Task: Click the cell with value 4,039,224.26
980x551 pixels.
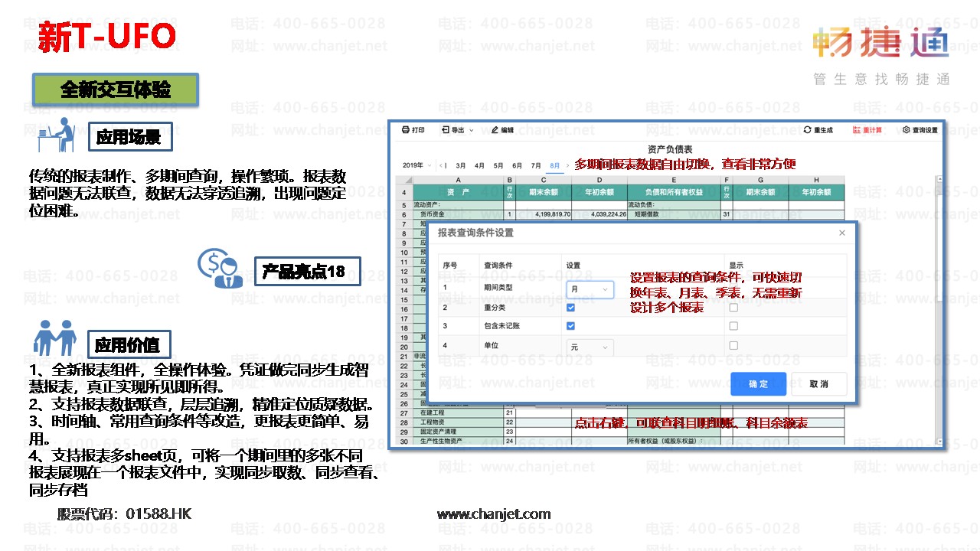Action: pos(599,215)
